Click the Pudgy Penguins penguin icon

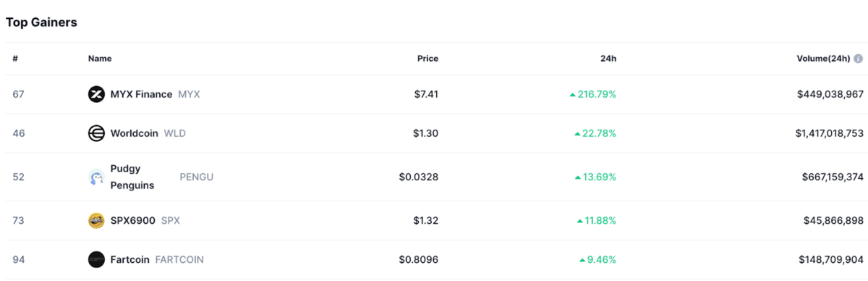pos(96,177)
